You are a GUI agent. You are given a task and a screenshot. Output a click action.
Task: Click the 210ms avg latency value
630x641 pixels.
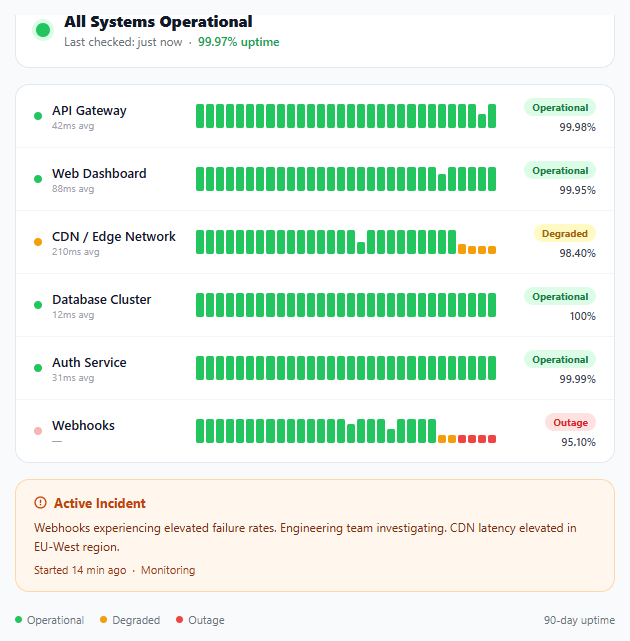tap(76, 252)
